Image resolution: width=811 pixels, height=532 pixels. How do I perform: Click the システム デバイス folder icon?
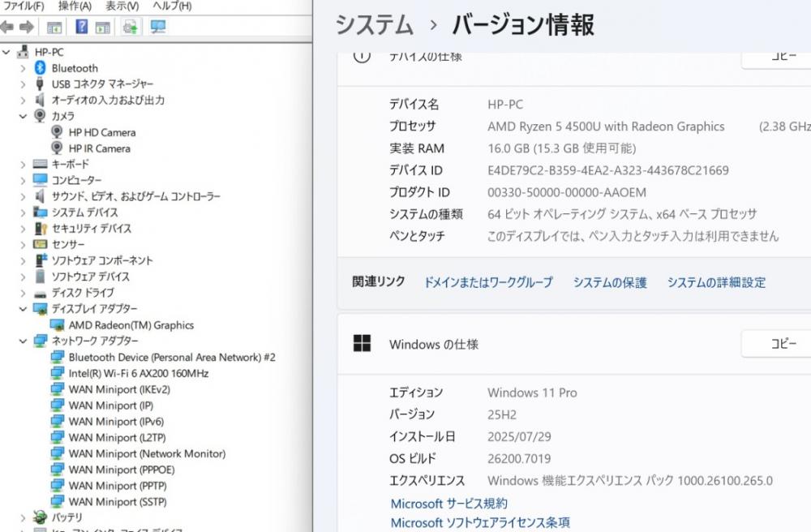(x=40, y=212)
